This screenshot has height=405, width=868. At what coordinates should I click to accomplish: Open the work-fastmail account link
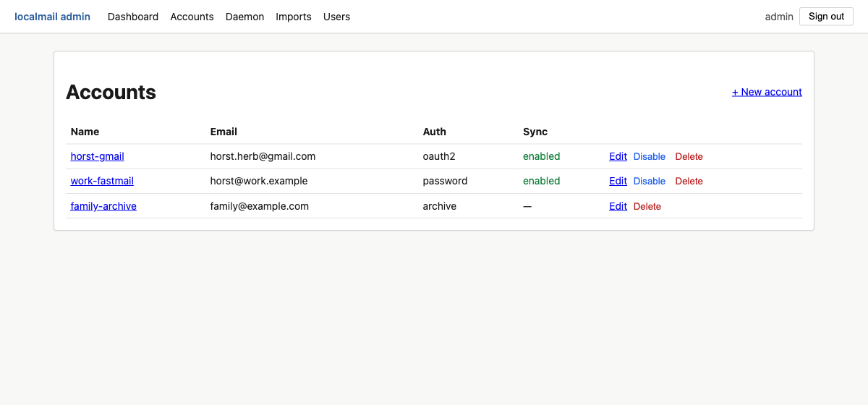(102, 181)
